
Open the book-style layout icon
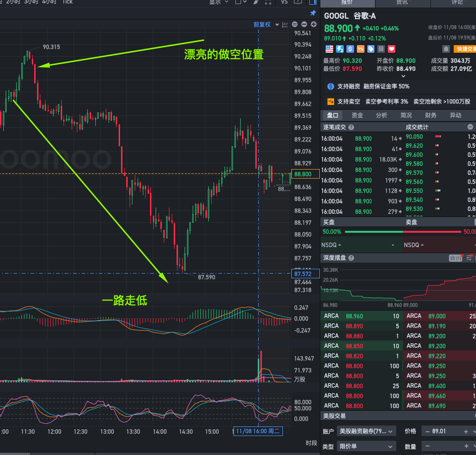[x=298, y=2]
